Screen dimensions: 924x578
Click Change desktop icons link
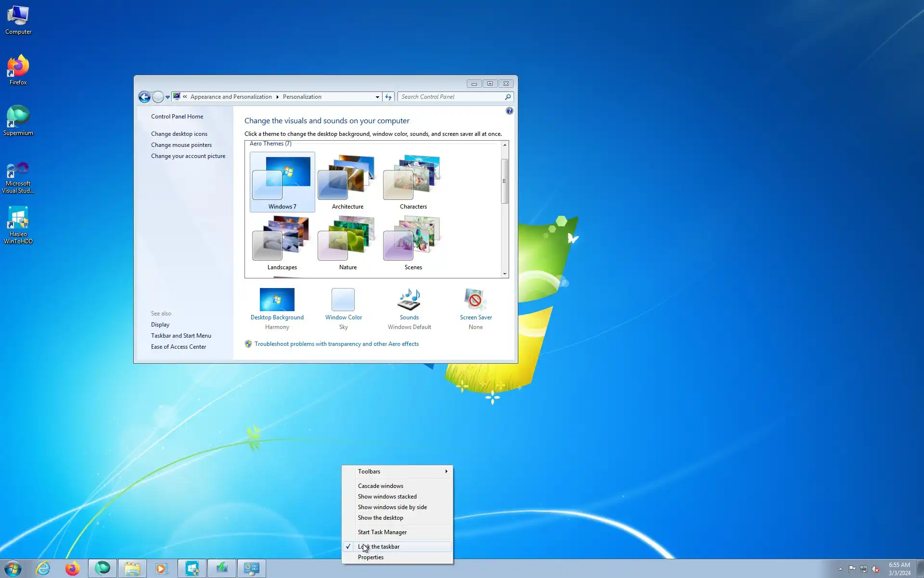tap(179, 134)
